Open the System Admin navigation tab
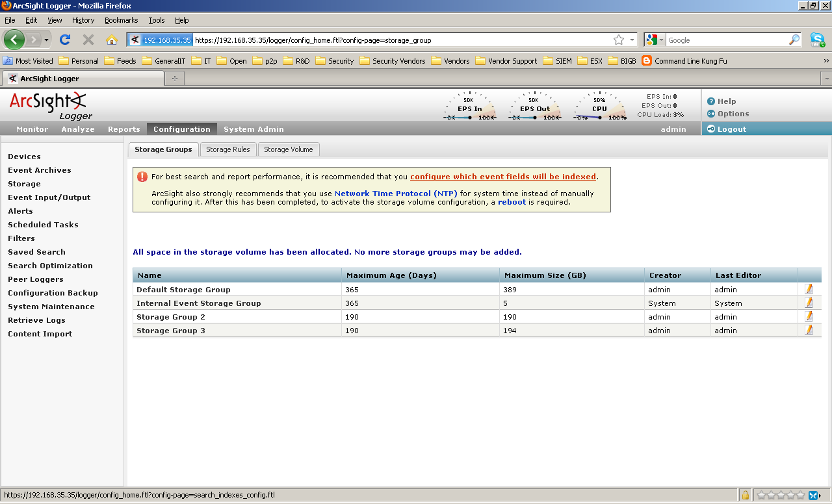The image size is (832, 504). (253, 129)
